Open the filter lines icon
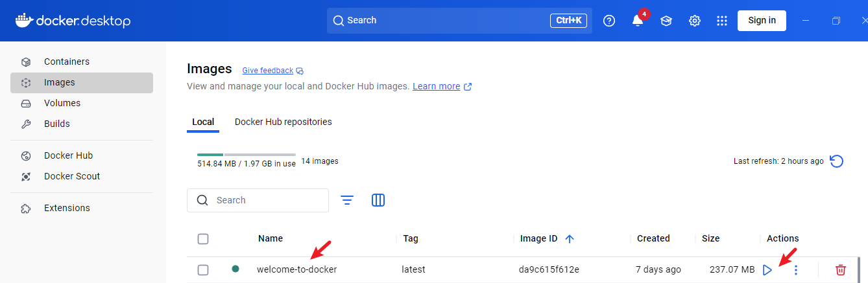This screenshot has height=283, width=868. point(347,200)
